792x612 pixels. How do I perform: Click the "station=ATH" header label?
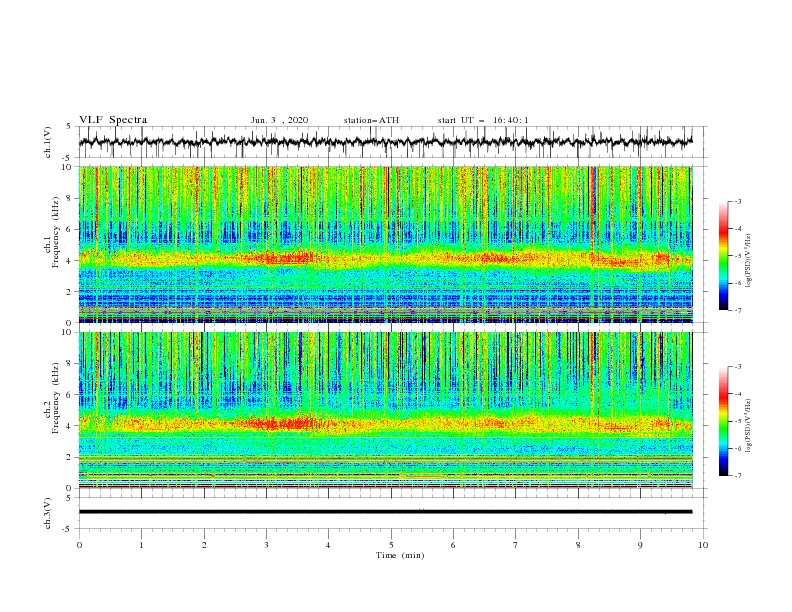tap(371, 120)
